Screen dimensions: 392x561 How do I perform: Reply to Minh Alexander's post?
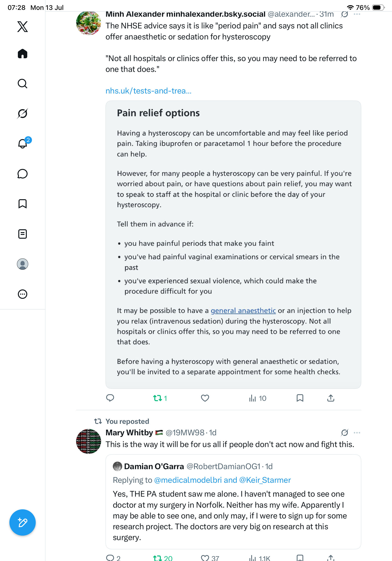click(110, 398)
